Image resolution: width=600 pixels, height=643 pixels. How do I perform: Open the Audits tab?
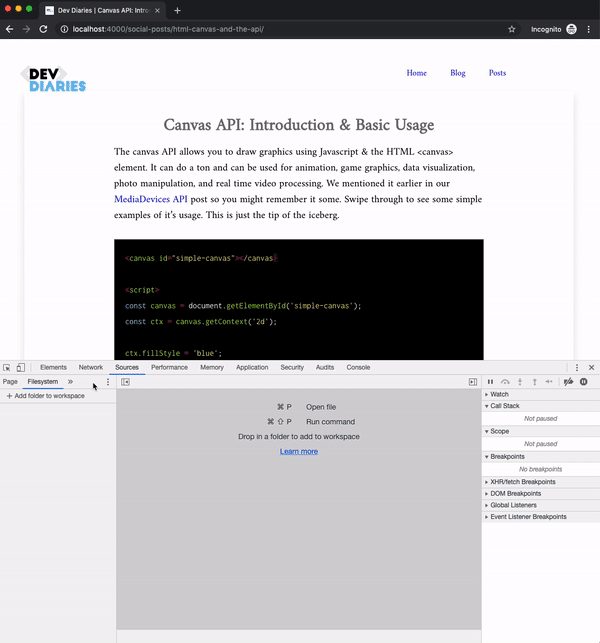click(325, 367)
